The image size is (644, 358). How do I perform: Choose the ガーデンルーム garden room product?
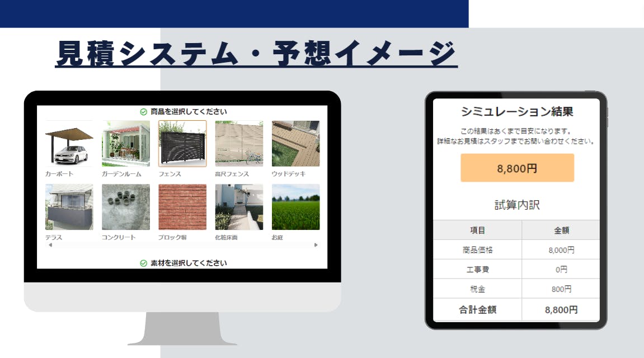[x=126, y=144]
